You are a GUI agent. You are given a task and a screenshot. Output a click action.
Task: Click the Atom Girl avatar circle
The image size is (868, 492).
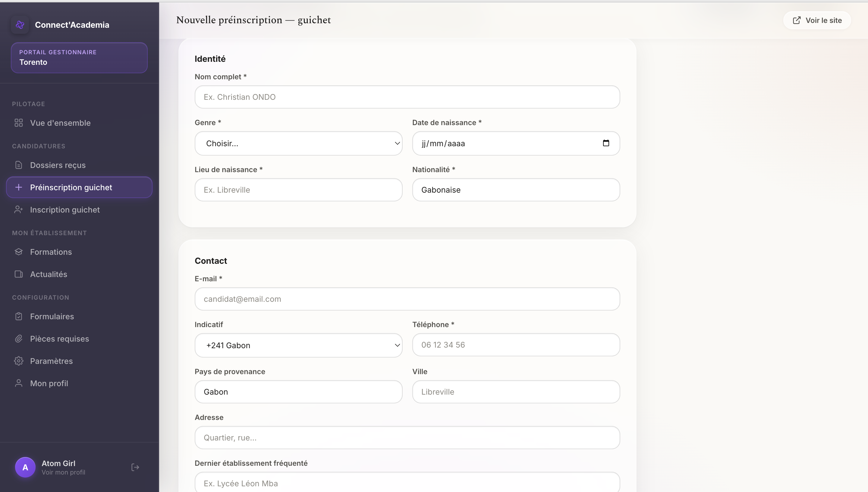(x=25, y=467)
